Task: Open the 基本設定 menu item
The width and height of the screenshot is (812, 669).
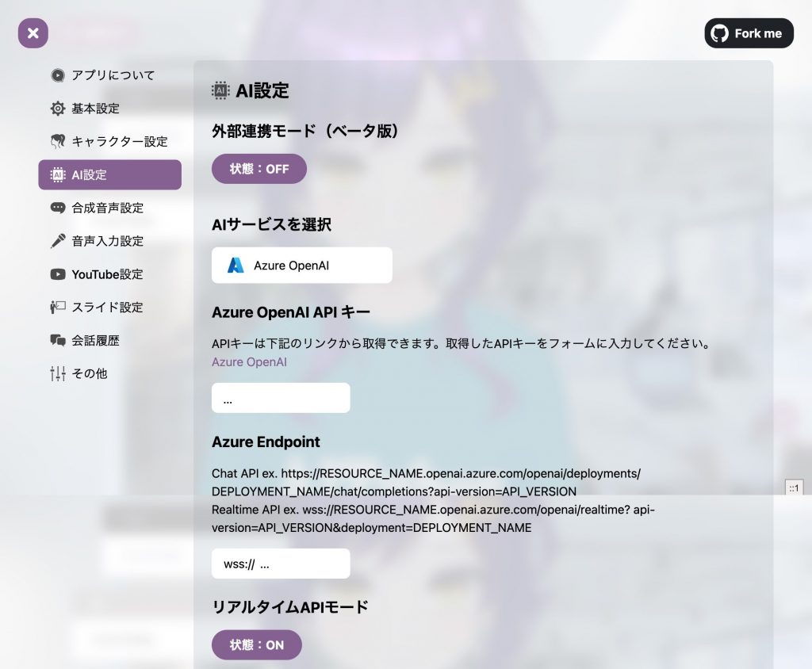Action: click(109, 109)
